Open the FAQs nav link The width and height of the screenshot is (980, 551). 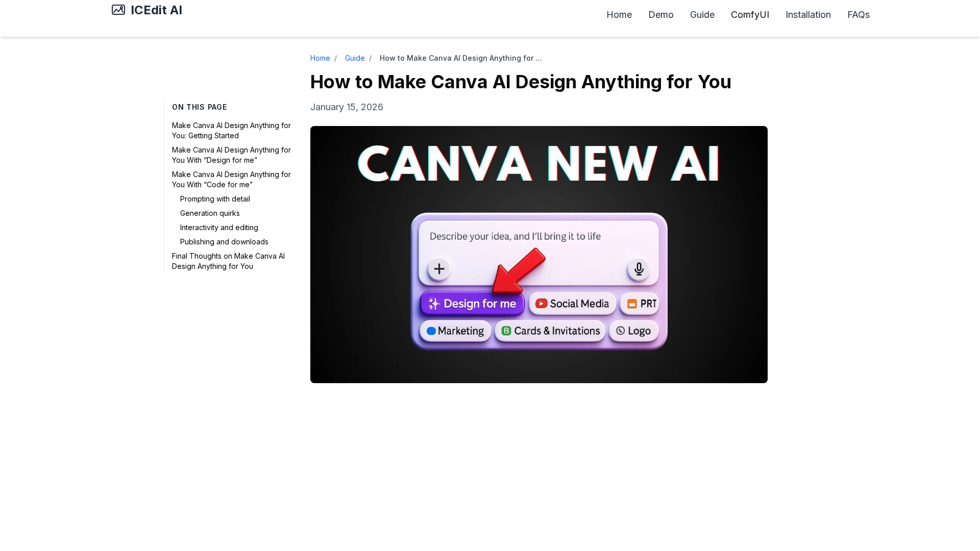coord(858,15)
